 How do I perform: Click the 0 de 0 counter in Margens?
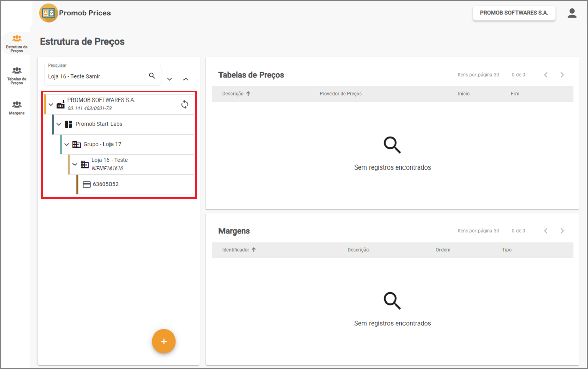coord(518,231)
